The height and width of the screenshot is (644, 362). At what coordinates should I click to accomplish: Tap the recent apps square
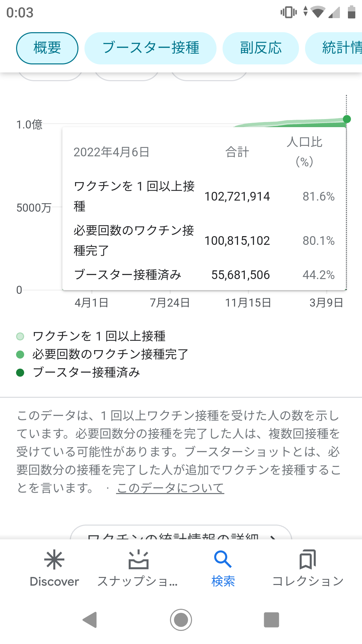[271, 620]
